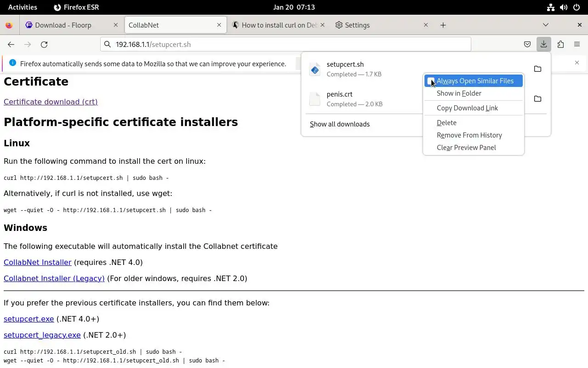Viewport: 588px width, 368px height.
Task: Expand the list all tabs chevron
Action: click(546, 25)
